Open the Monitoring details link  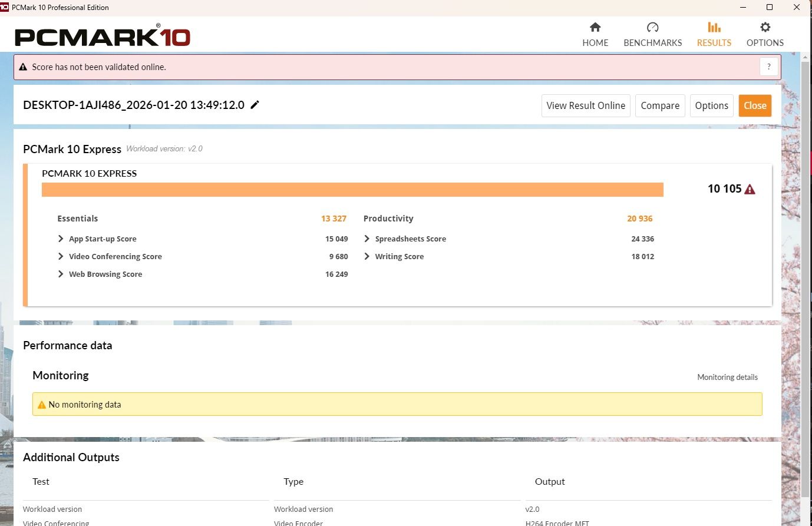pos(727,377)
